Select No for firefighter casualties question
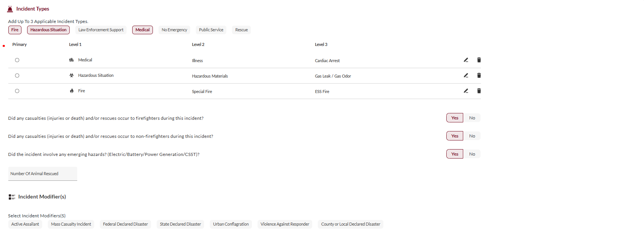 coord(472,118)
